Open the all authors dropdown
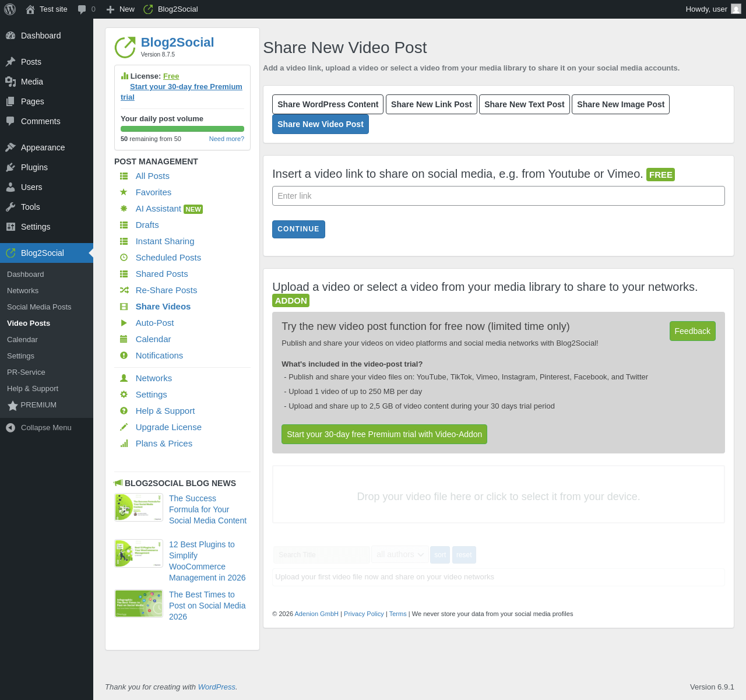 [x=400, y=554]
